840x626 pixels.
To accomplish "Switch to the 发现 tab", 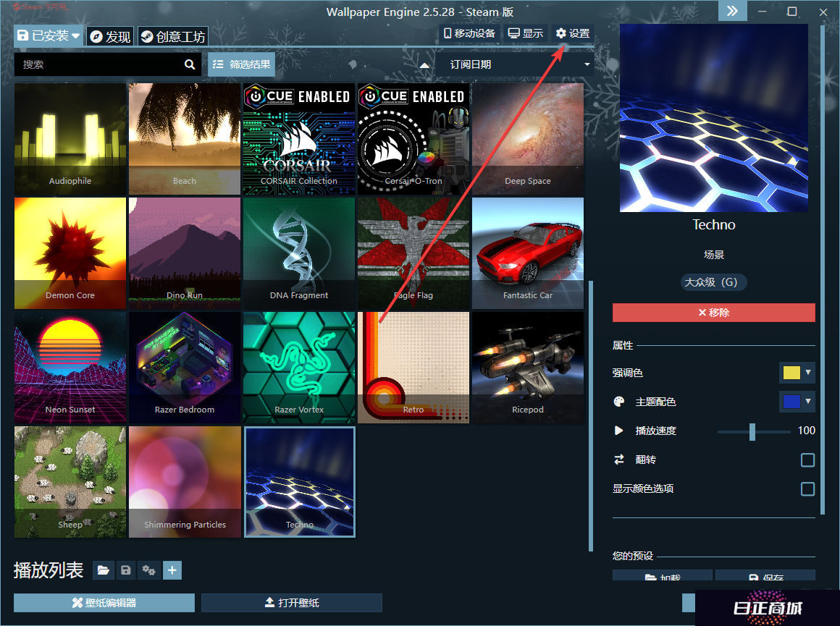I will [x=110, y=36].
